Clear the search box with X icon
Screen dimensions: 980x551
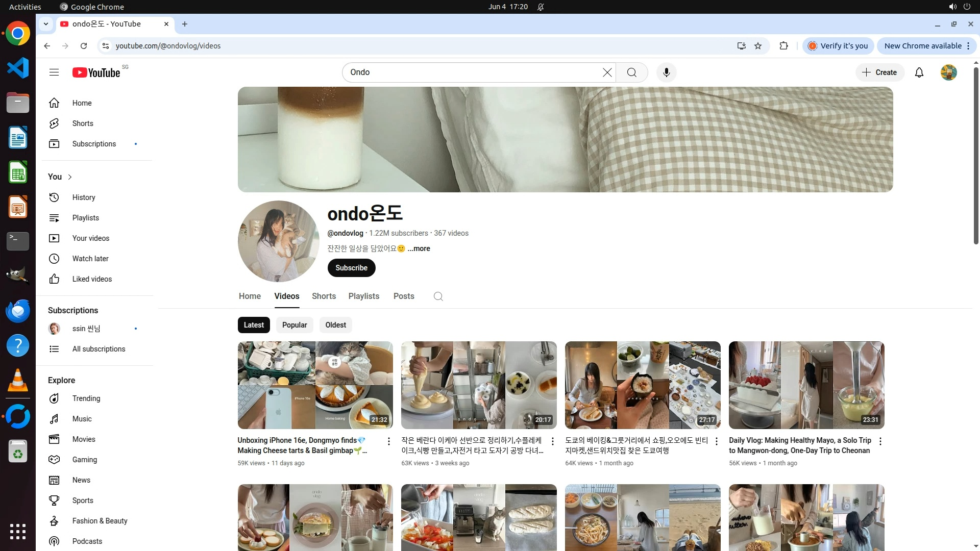[x=607, y=72]
